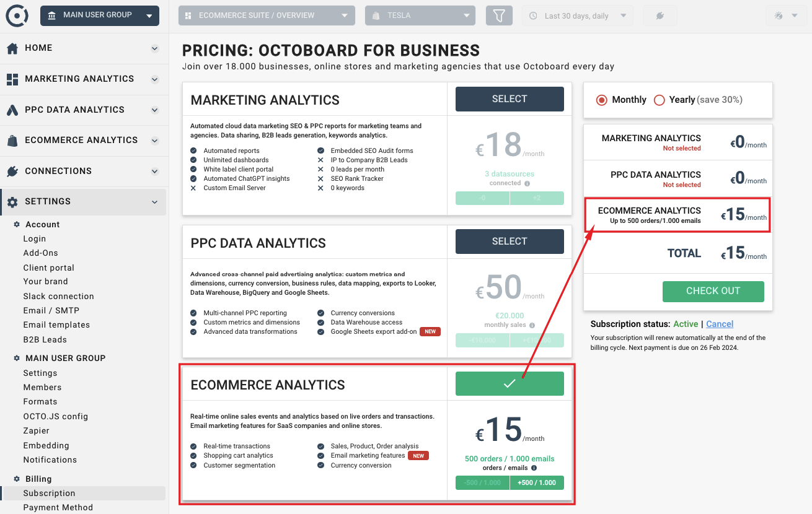Open the Add-Ons settings page
This screenshot has width=812, height=514.
(x=40, y=253)
